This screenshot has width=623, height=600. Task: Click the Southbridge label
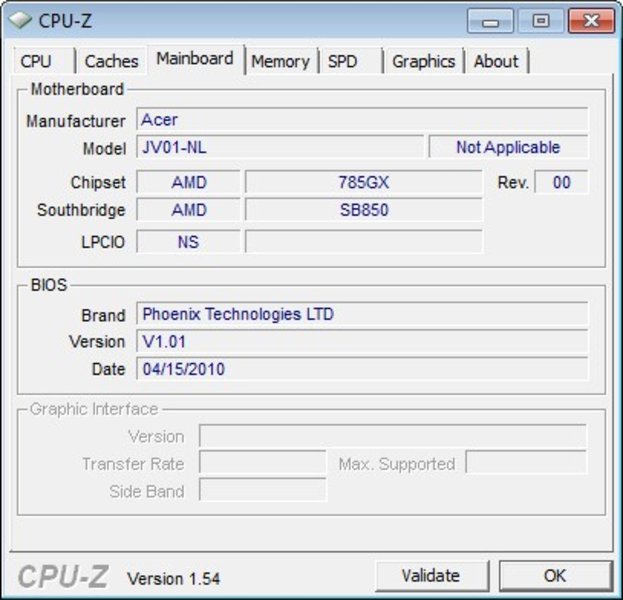pyautogui.click(x=81, y=210)
